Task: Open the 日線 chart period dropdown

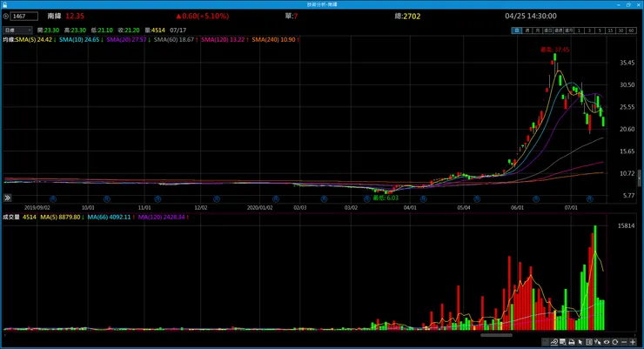Action: (17, 30)
